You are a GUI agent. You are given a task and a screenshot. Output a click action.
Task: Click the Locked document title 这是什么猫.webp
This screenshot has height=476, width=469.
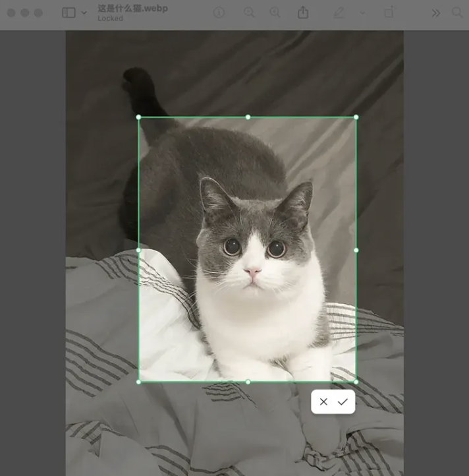pos(132,9)
